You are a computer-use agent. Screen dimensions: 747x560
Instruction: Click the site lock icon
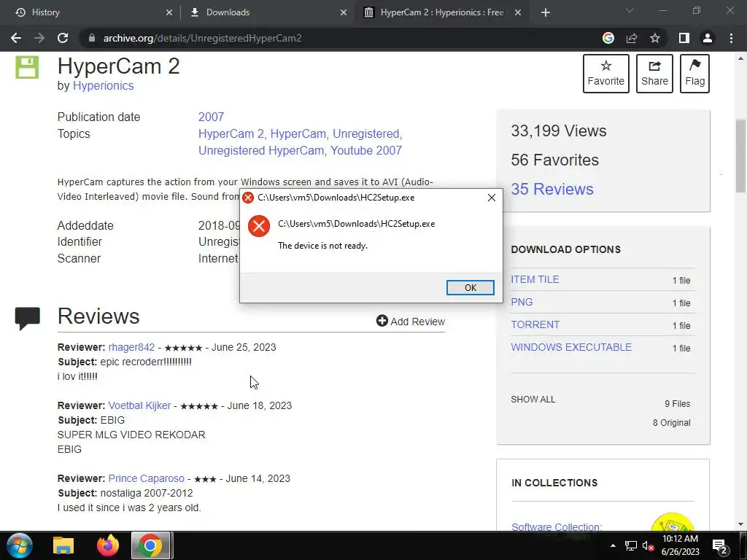[92, 38]
